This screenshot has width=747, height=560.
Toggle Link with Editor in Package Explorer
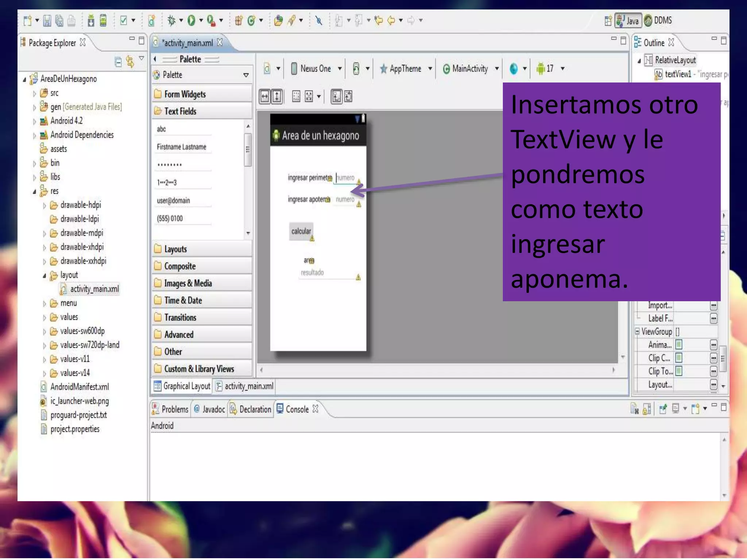point(130,61)
